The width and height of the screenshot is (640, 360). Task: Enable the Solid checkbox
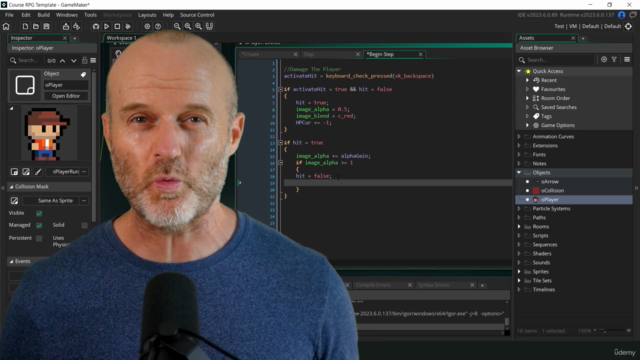click(x=84, y=225)
